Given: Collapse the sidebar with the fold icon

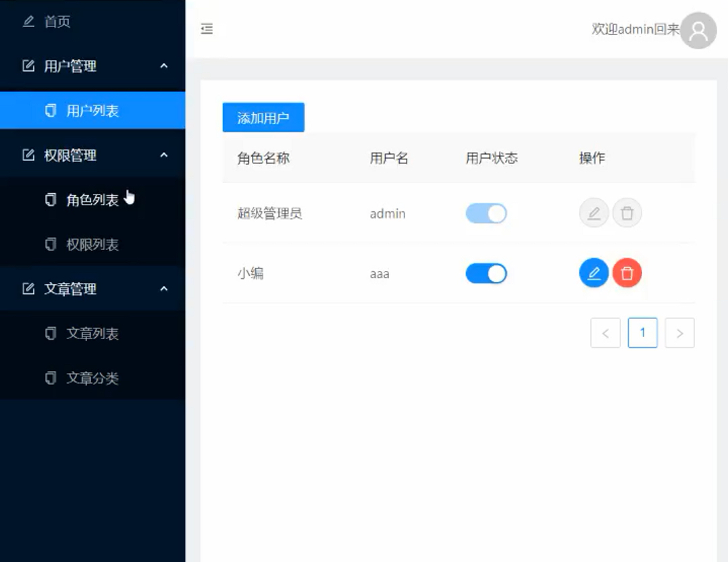Looking at the screenshot, I should 207,29.
